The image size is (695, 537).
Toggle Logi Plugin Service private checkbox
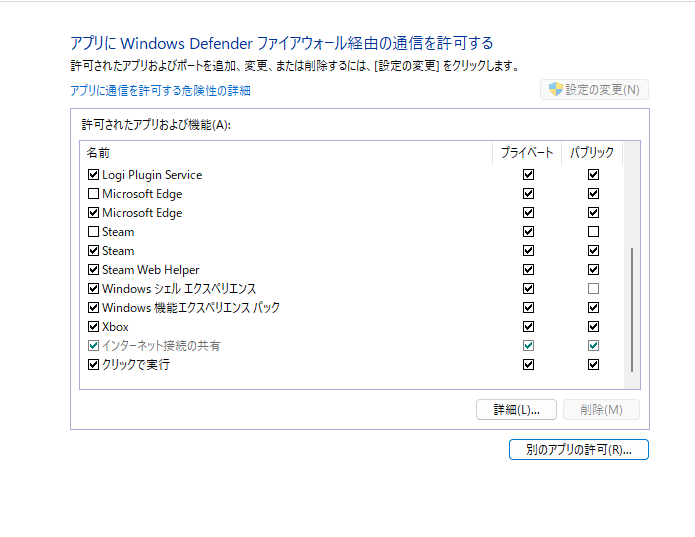point(528,175)
